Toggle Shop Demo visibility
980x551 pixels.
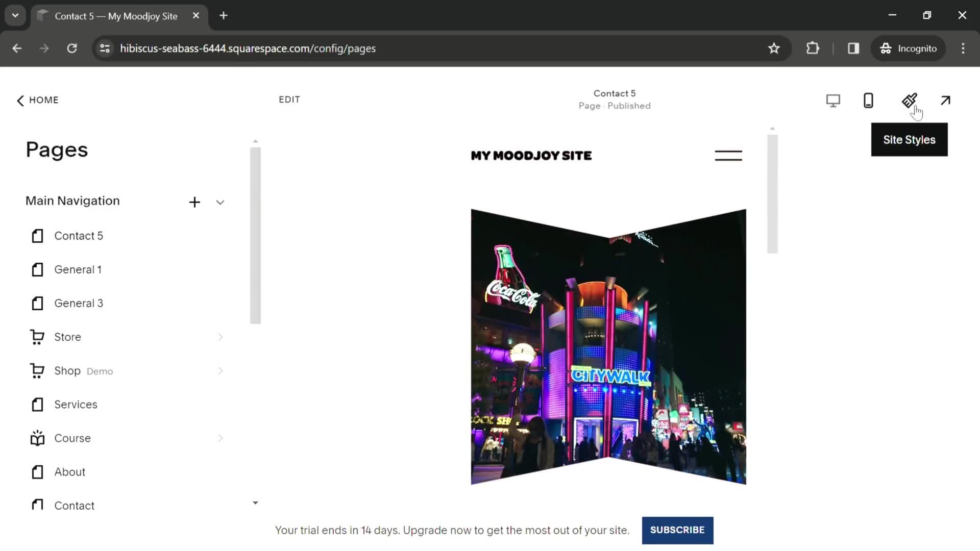tap(221, 371)
